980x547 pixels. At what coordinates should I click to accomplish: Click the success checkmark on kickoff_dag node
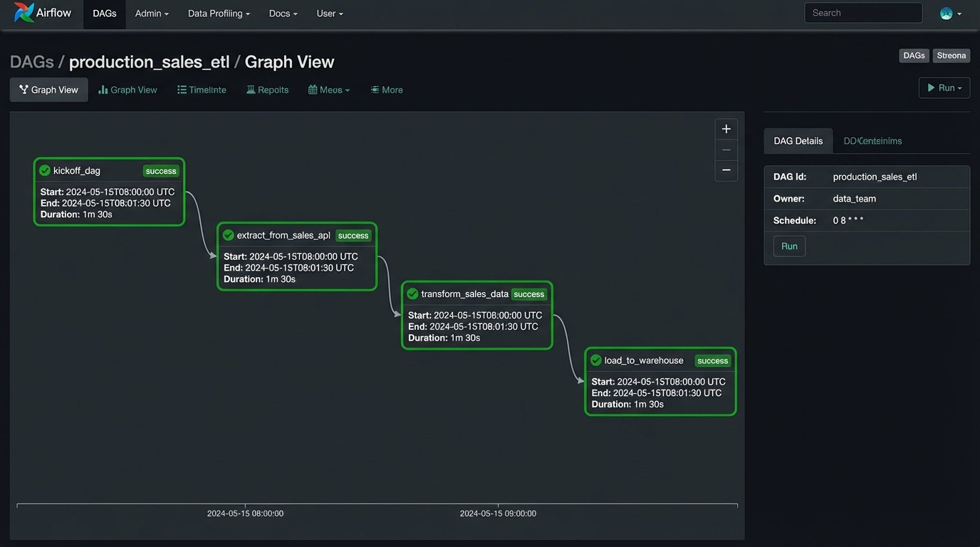point(44,170)
